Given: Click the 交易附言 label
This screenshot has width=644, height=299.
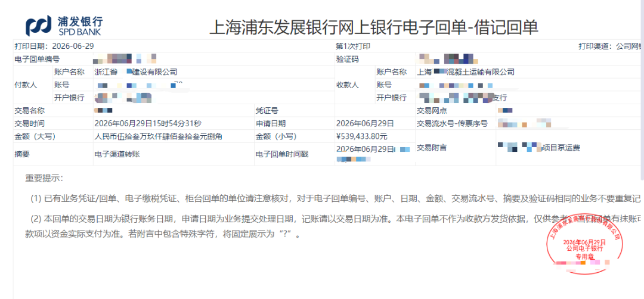Looking at the screenshot, I should (x=432, y=147).
